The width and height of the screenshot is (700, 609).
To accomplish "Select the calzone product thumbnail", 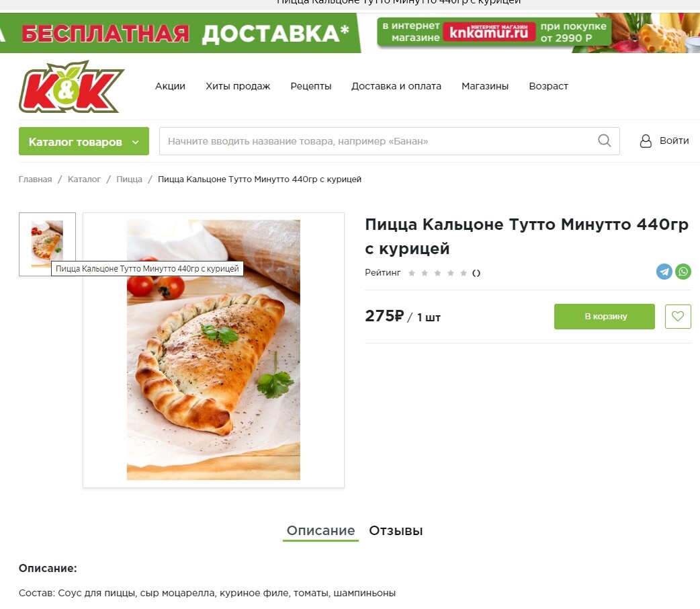I will (47, 244).
